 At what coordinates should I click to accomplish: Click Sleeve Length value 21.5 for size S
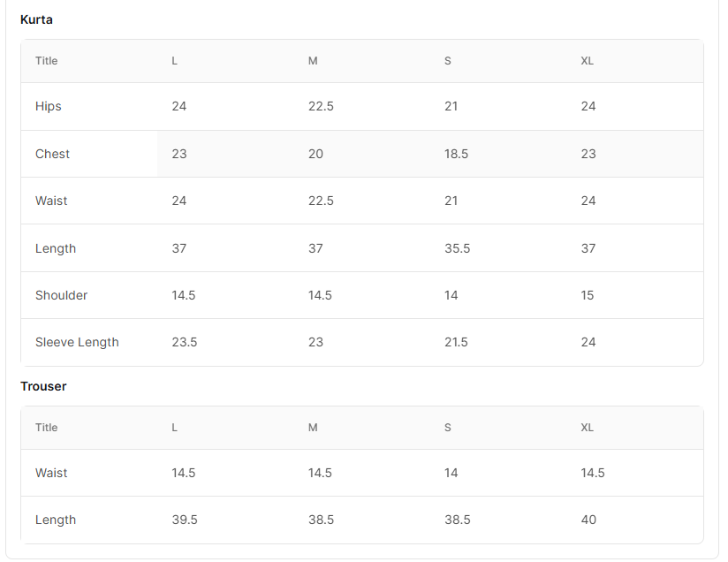pos(456,342)
